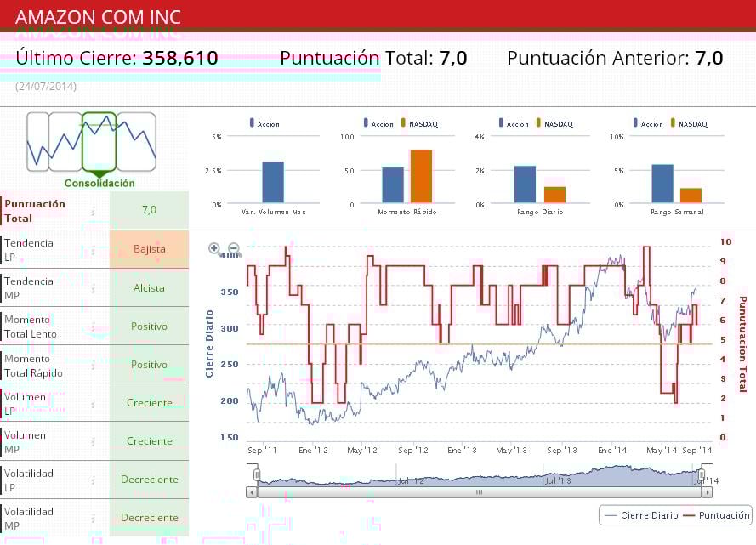This screenshot has width=756, height=545.
Task: Click the Decreciente value for Volatilidad MP
Action: tap(149, 518)
